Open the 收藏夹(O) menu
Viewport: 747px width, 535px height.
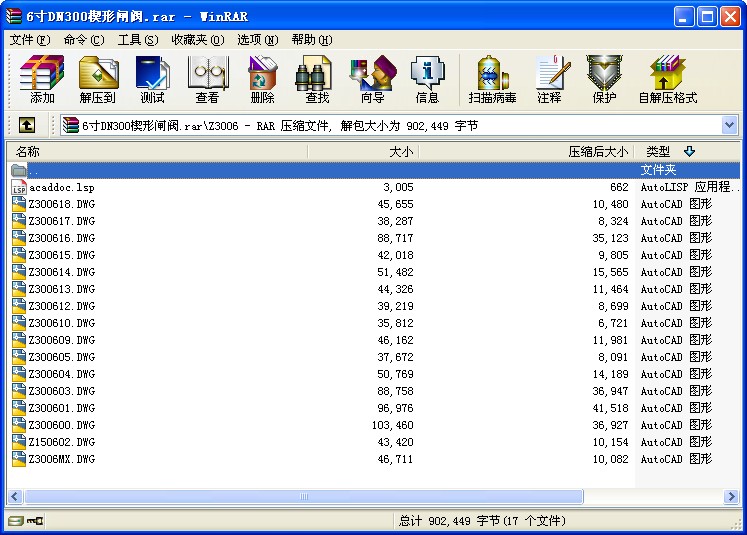196,40
